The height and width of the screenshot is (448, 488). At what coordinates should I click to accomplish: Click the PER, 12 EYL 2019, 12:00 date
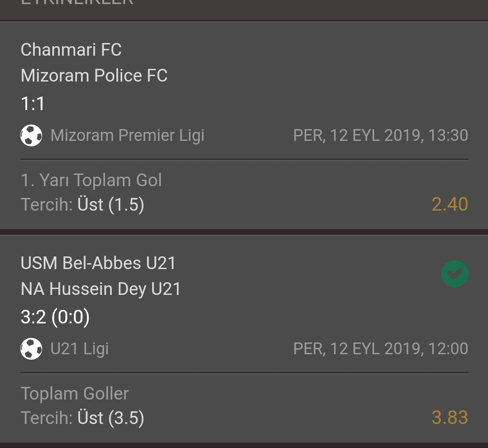click(381, 349)
